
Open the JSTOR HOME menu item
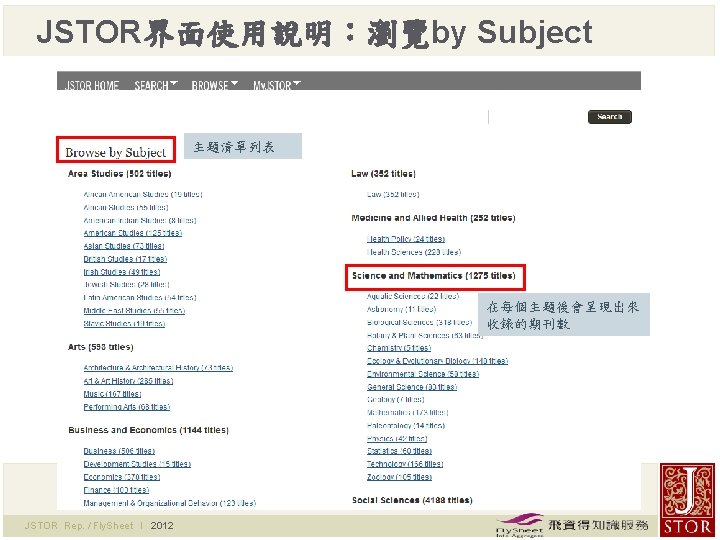[92, 85]
